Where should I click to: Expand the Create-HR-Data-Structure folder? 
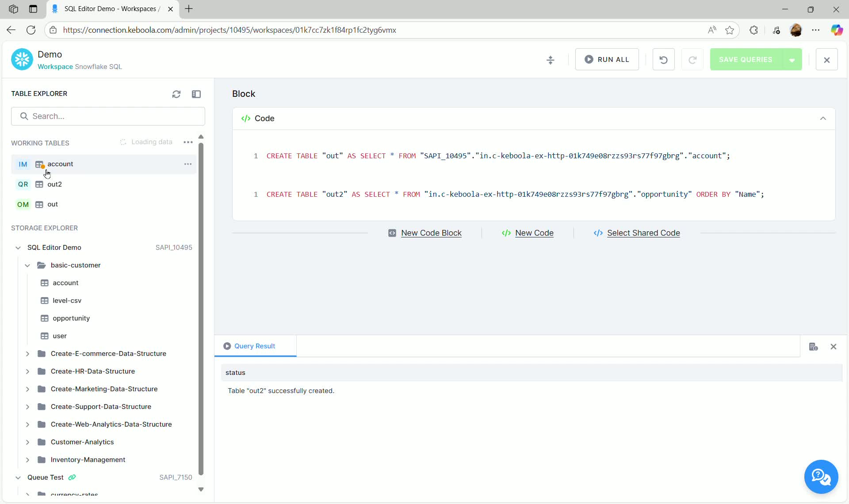coord(27,371)
